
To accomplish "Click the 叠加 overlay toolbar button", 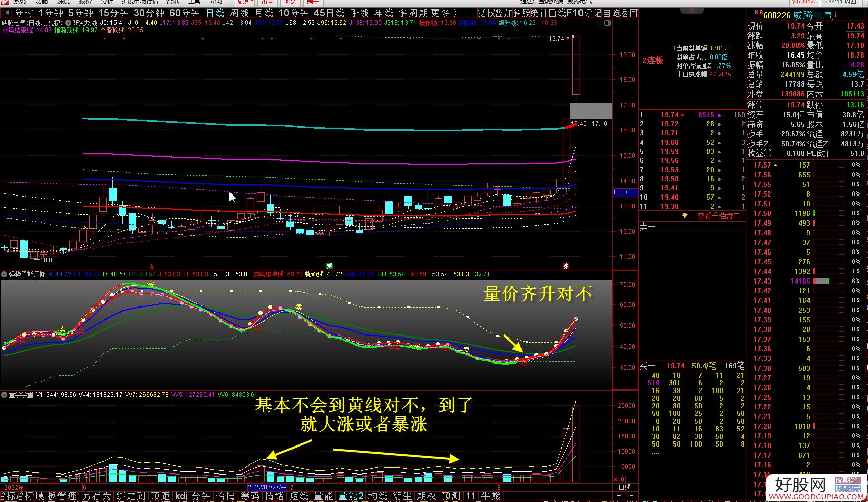I will 504,13.
